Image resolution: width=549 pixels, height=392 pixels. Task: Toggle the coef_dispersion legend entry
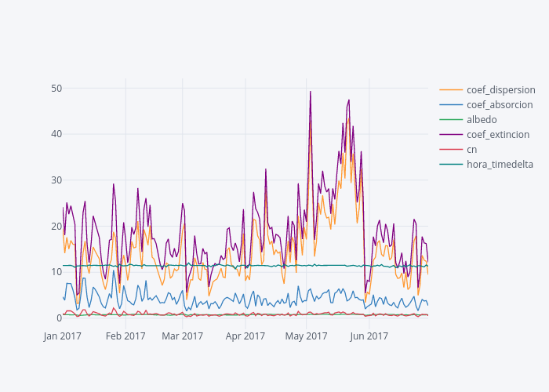coord(500,89)
